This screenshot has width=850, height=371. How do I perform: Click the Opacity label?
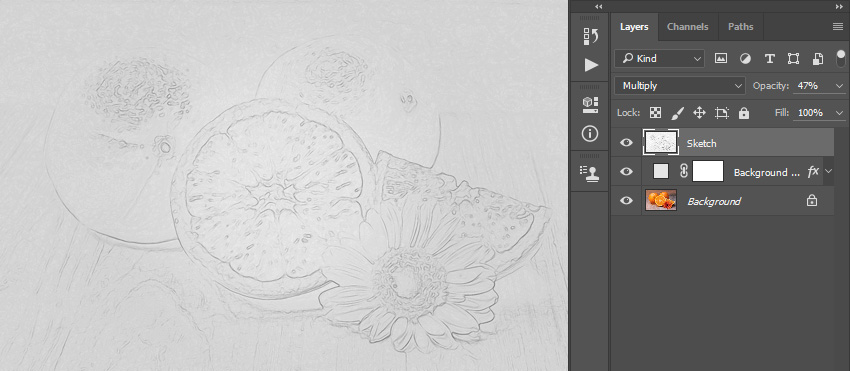[x=771, y=86]
